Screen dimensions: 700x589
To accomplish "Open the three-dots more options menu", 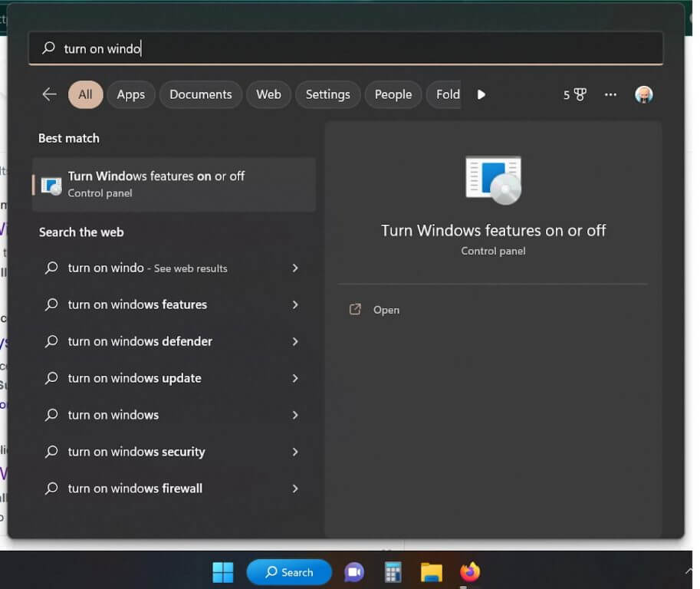I will coord(610,94).
